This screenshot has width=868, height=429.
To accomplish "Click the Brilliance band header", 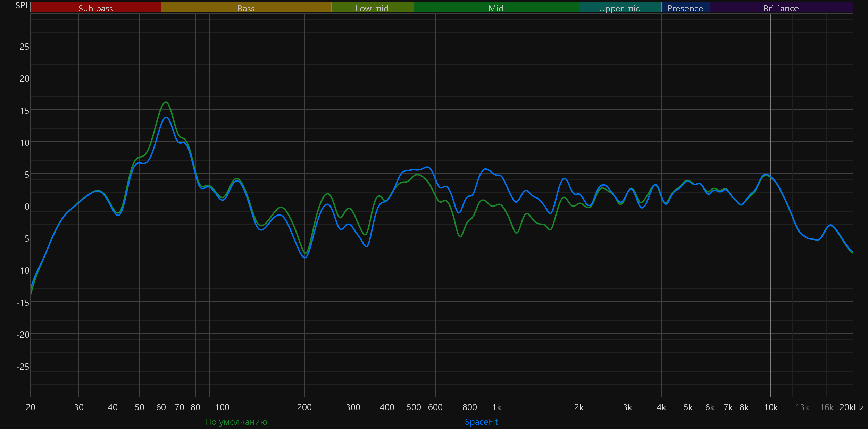I will (x=781, y=8).
